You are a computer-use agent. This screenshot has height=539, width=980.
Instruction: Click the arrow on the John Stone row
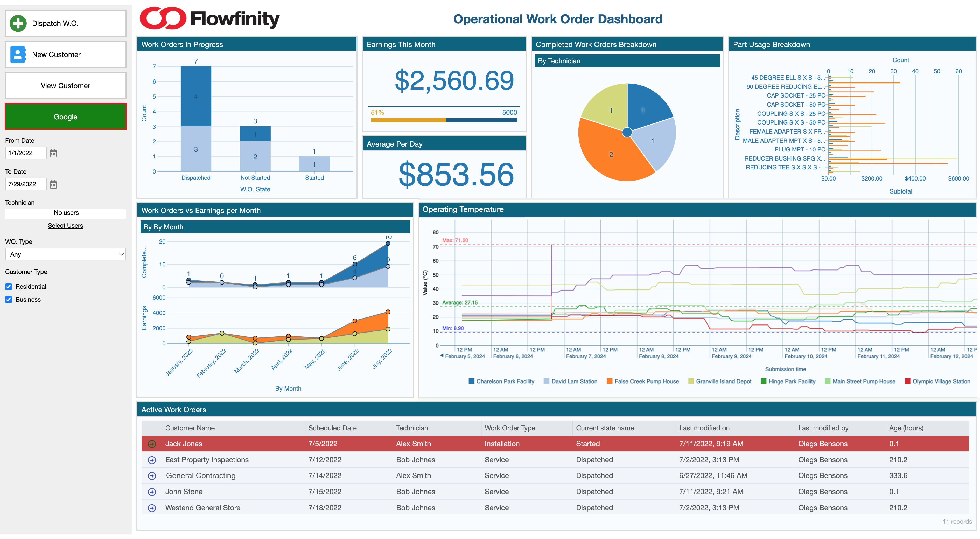pyautogui.click(x=152, y=492)
